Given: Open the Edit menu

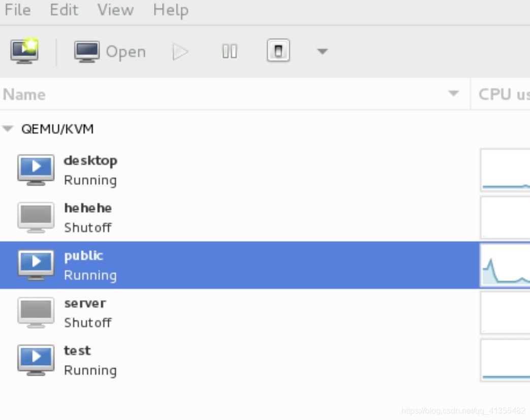Looking at the screenshot, I should 64,10.
